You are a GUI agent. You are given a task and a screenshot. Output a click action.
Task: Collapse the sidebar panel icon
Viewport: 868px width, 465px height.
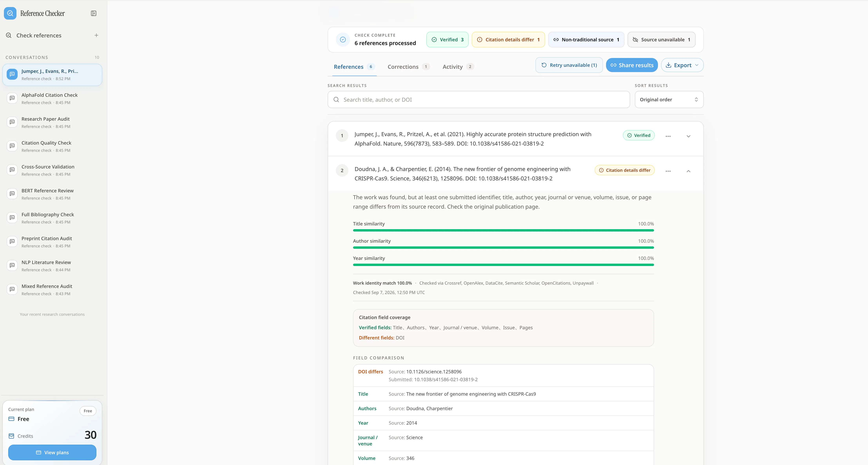click(94, 14)
